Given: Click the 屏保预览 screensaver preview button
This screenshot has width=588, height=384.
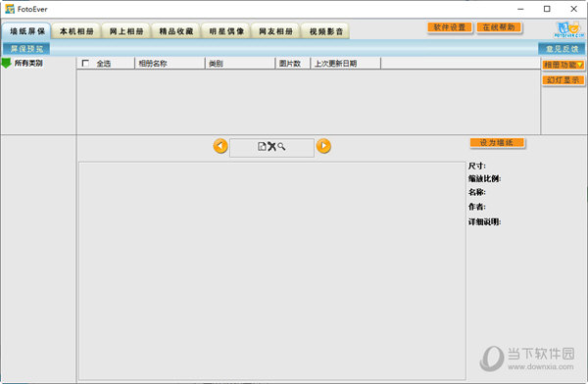Looking at the screenshot, I should (x=26, y=48).
